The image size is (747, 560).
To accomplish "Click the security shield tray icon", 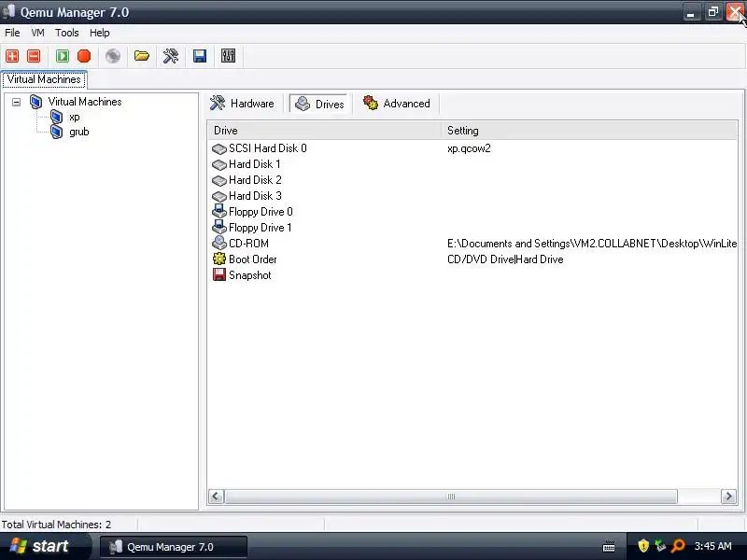I will [x=643, y=546].
